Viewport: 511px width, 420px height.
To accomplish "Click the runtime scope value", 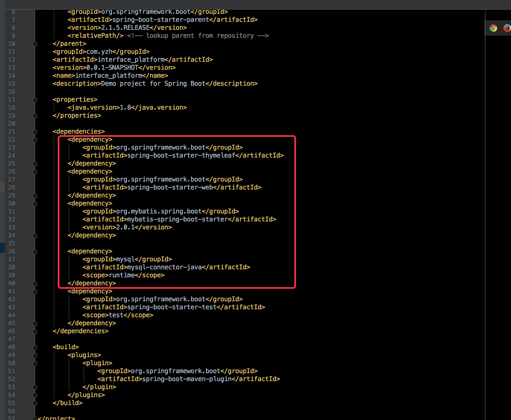I will click(x=122, y=275).
